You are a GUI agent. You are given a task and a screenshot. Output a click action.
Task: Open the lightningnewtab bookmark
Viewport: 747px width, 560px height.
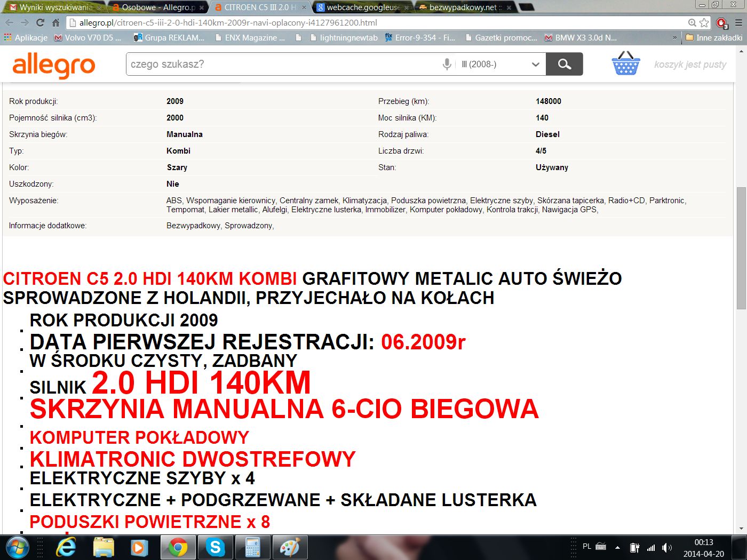[344, 38]
